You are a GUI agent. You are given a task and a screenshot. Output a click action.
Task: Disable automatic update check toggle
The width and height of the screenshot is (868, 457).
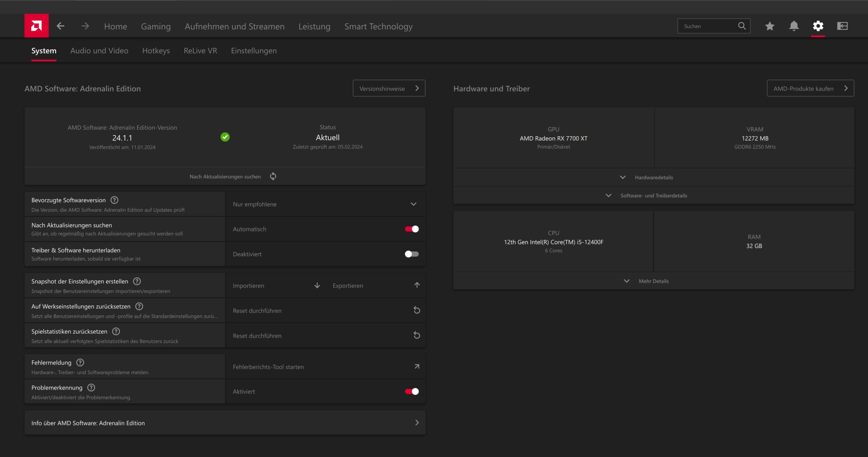point(412,229)
